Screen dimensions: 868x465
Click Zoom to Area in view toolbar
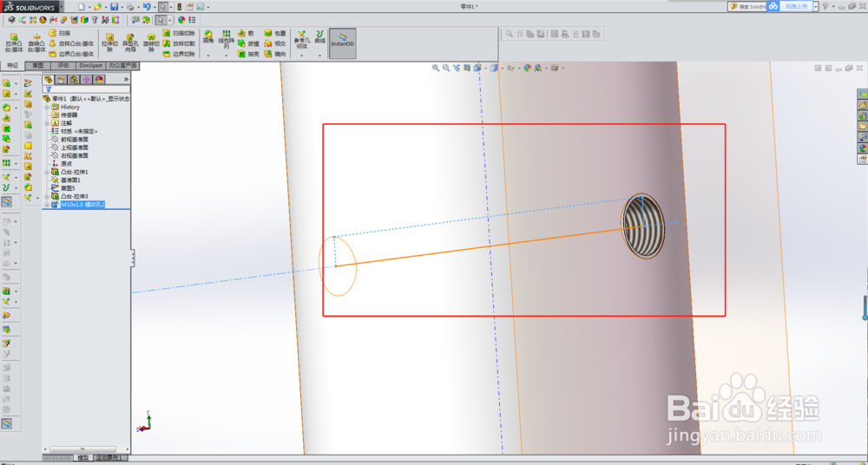coord(445,68)
